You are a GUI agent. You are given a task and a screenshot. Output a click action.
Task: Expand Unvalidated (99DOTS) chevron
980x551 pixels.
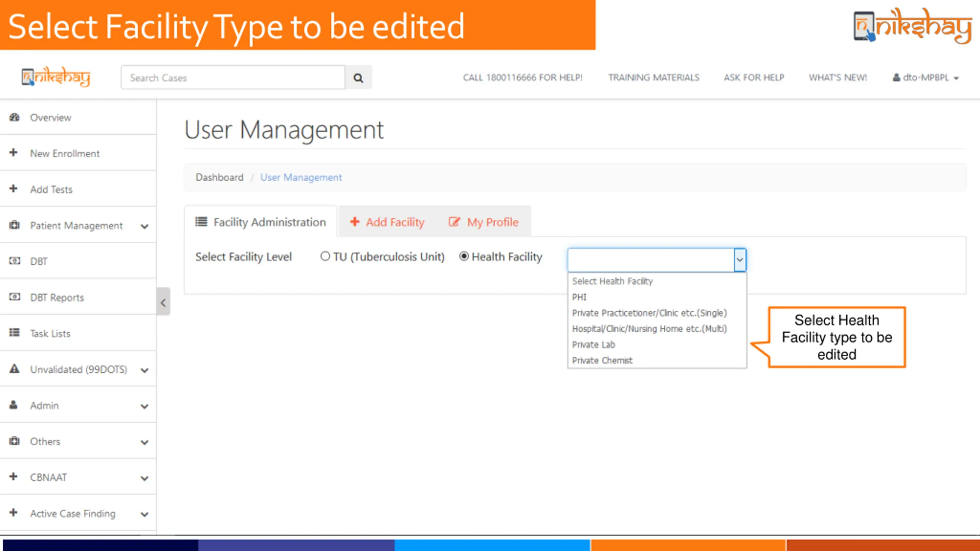(144, 370)
